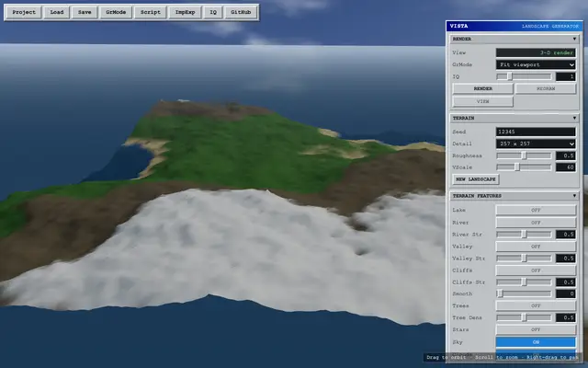Adjust the IQ slider

tap(525, 76)
